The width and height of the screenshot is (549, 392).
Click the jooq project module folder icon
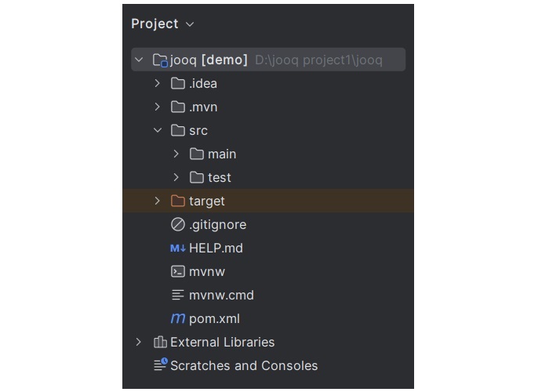tap(160, 60)
